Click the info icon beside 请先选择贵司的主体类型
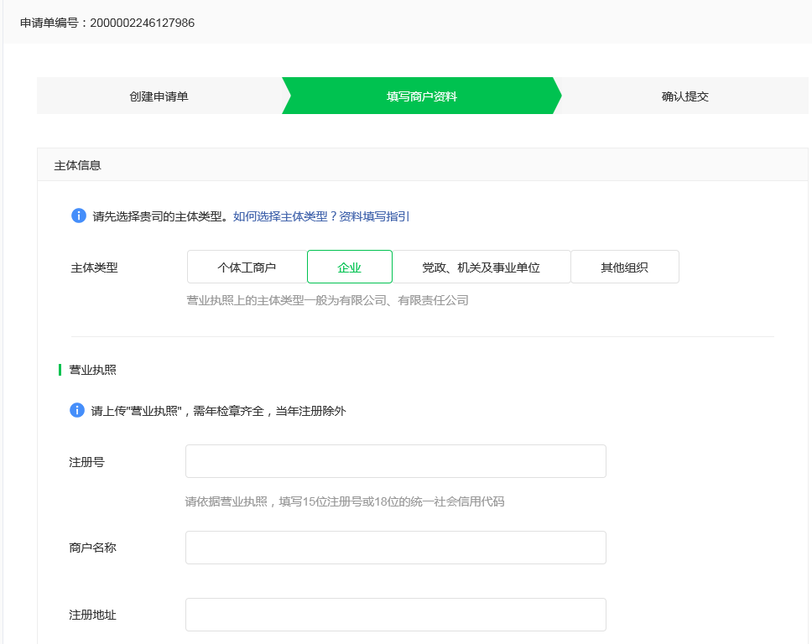 pos(79,216)
